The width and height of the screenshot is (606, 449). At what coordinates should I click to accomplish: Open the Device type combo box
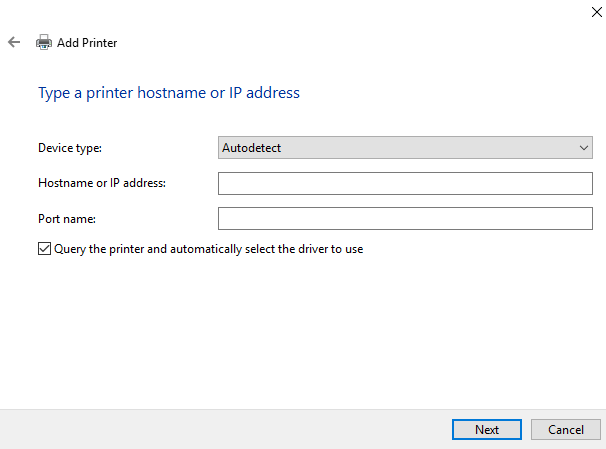405,147
